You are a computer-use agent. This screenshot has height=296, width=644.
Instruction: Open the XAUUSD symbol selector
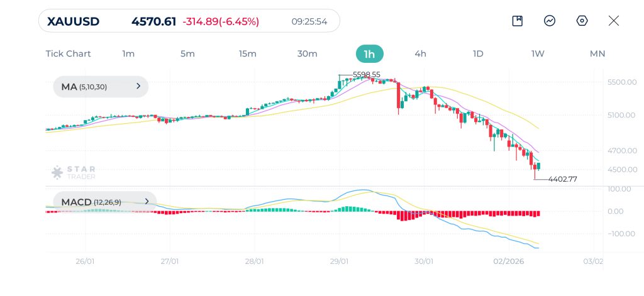coord(74,21)
